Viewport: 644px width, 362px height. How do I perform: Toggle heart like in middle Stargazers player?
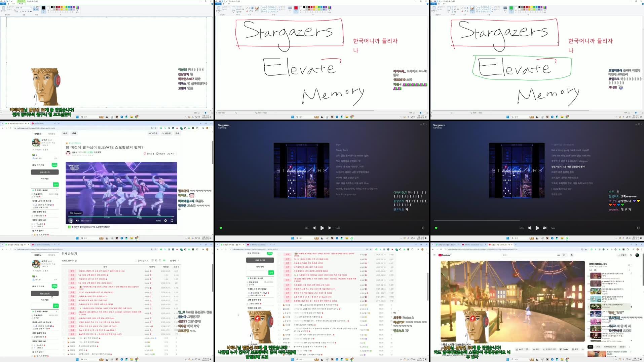(x=221, y=228)
